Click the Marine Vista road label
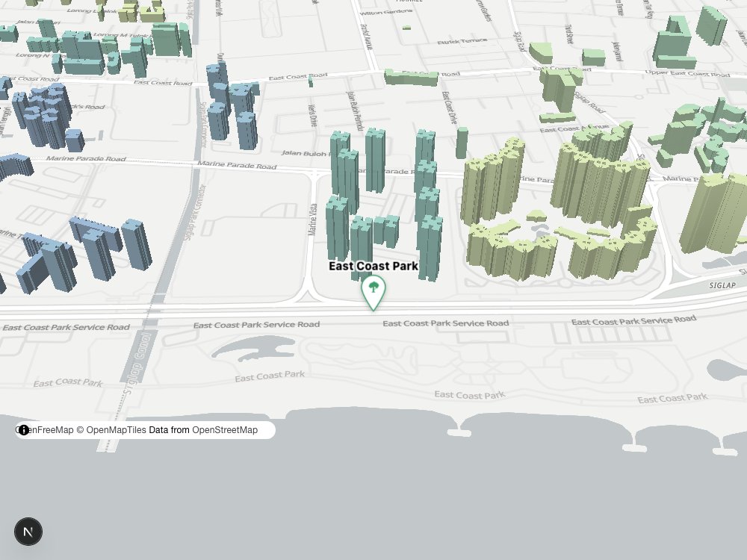The width and height of the screenshot is (747, 560). [x=312, y=220]
